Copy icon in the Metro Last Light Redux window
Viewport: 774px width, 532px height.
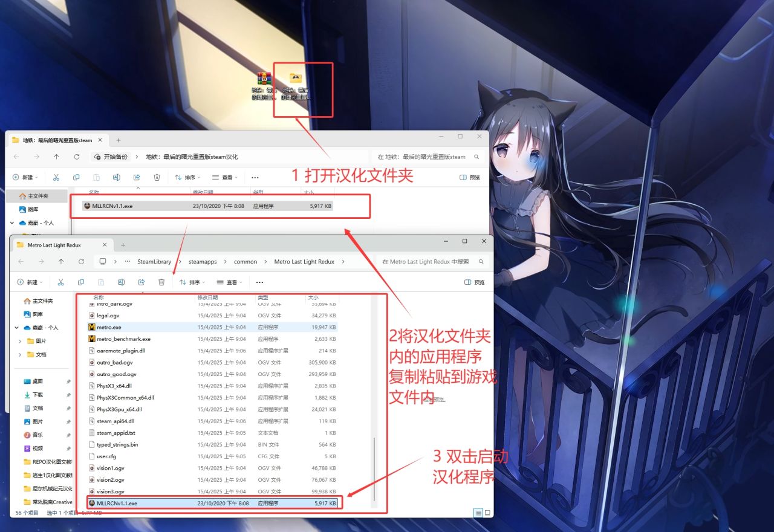[x=80, y=282]
